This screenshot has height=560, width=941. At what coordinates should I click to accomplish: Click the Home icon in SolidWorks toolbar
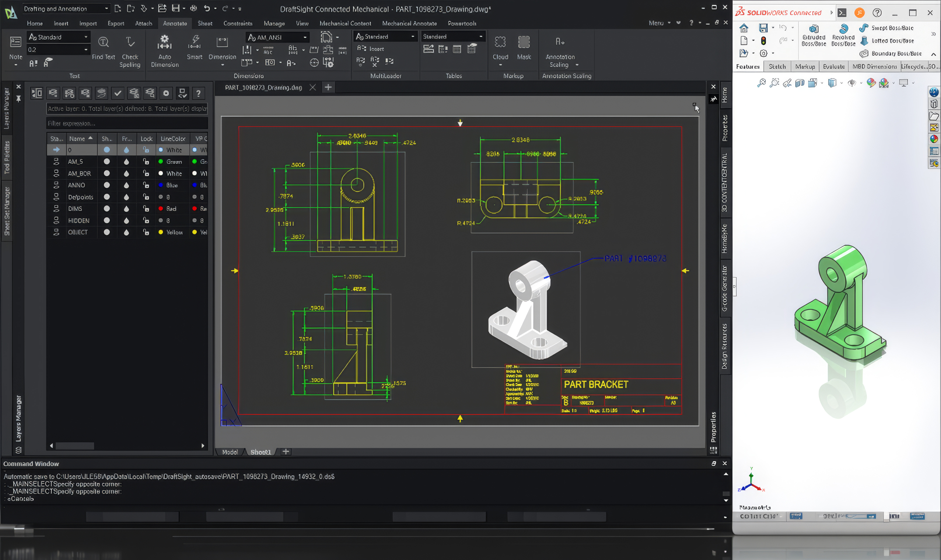(744, 28)
